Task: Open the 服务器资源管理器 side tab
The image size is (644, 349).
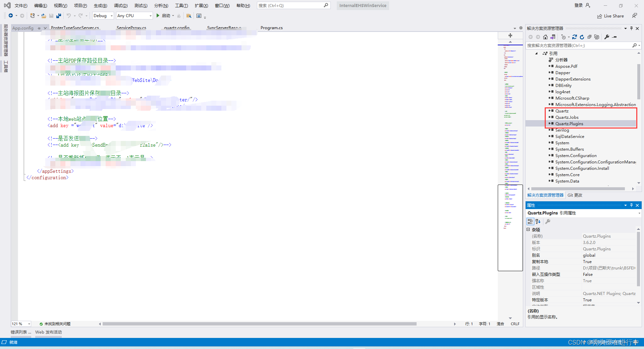Action: click(x=6, y=40)
